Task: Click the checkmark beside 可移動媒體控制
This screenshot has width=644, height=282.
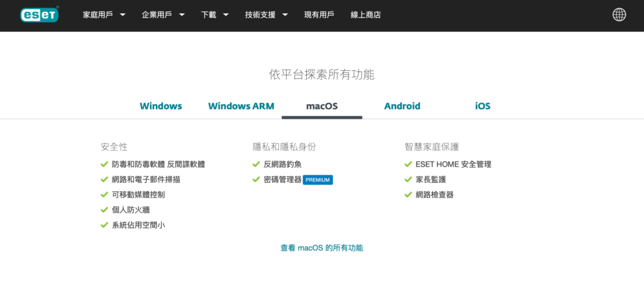Action: [x=104, y=195]
